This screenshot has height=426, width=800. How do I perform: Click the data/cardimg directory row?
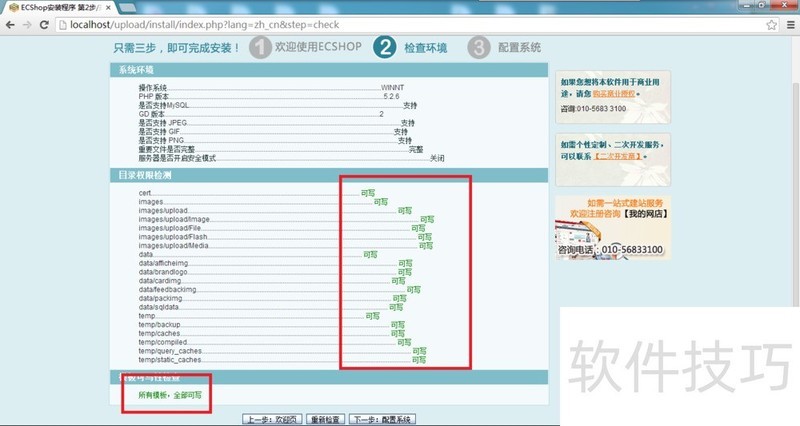pyautogui.click(x=272, y=281)
